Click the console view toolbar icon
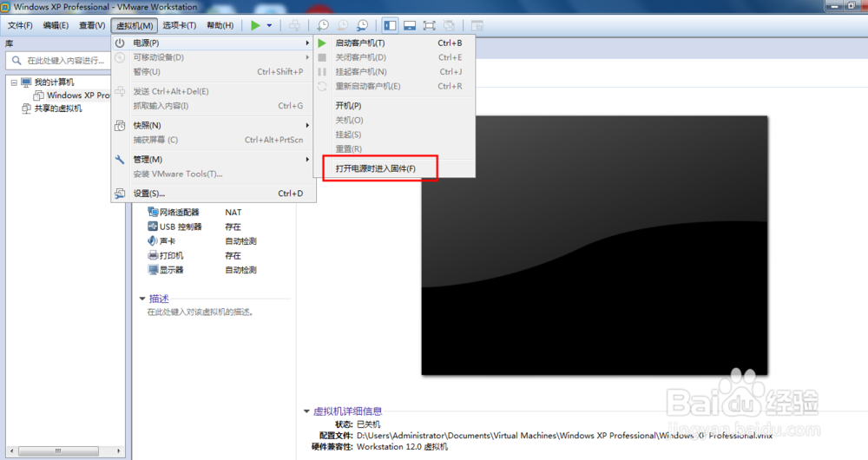Screen dimensions: 868x460 (x=477, y=25)
